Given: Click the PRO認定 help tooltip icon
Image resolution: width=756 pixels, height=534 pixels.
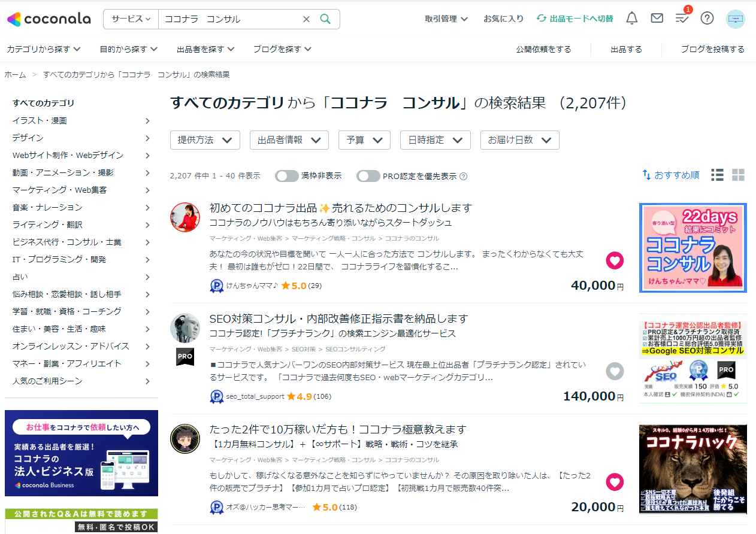Looking at the screenshot, I should 463,177.
